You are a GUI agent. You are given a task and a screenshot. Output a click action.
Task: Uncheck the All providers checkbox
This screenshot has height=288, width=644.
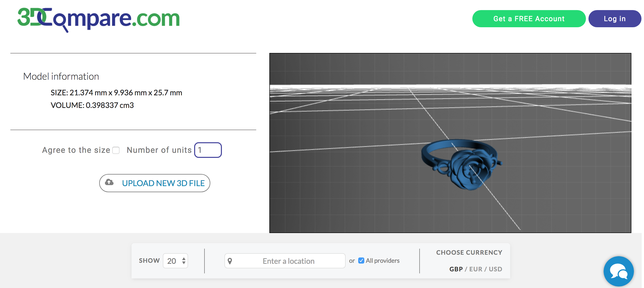361,260
